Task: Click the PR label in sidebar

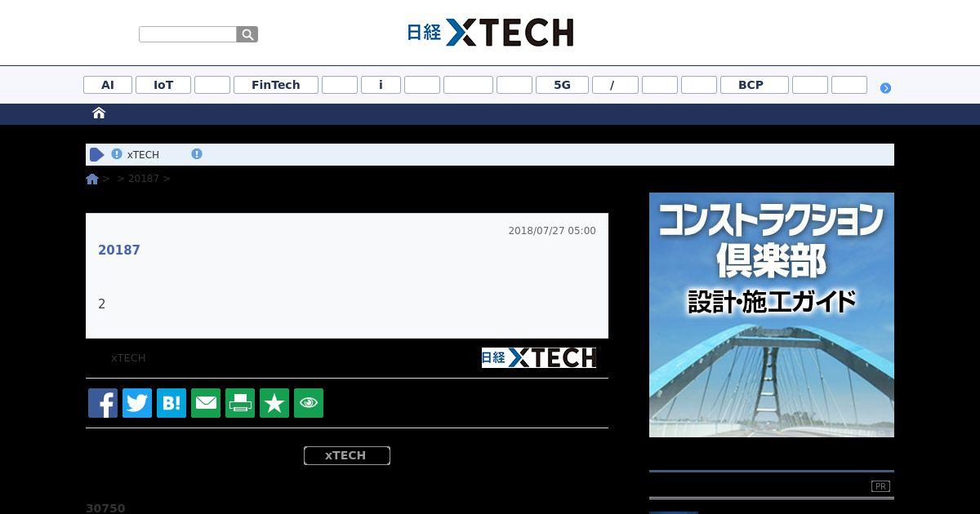Action: (880, 486)
